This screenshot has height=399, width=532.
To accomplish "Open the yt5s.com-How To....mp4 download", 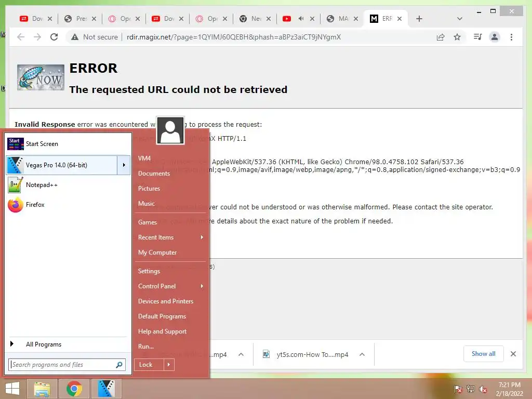I will [305, 354].
